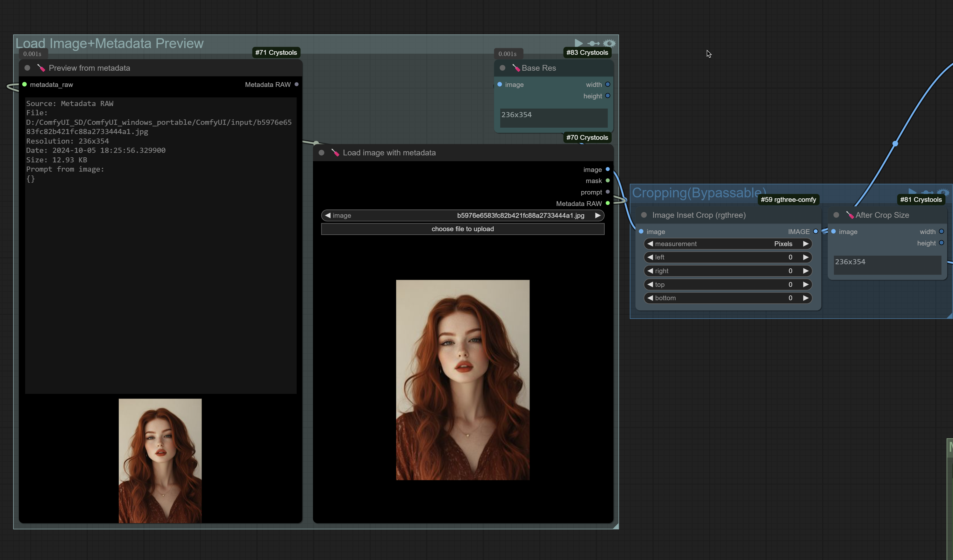
Task: Click the Base Res width output port
Action: click(x=608, y=84)
